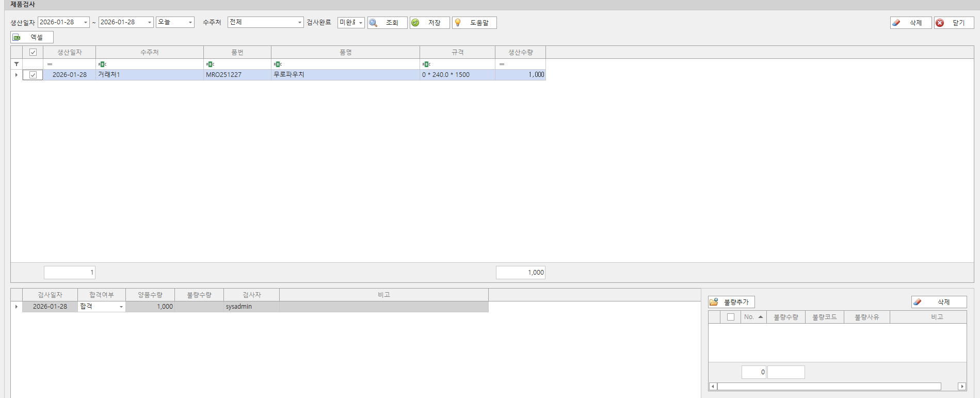Click the magnifier icon on 조회 button

tap(374, 23)
